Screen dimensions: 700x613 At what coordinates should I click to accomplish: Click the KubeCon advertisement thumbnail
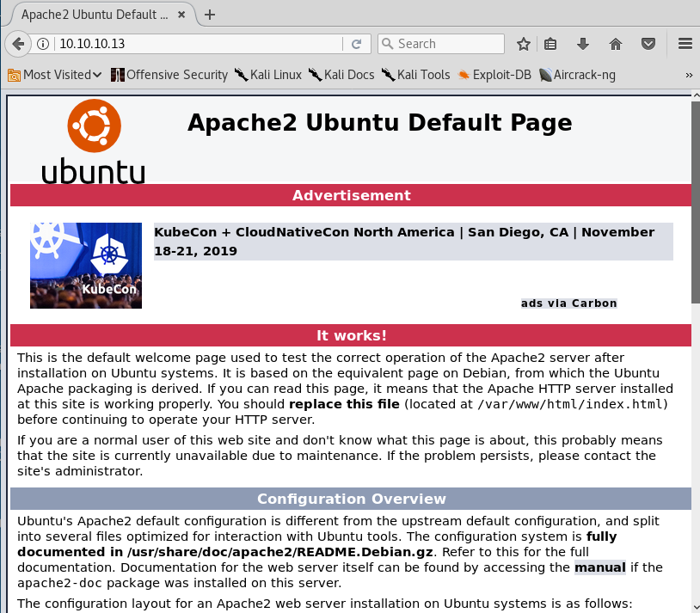(x=86, y=266)
